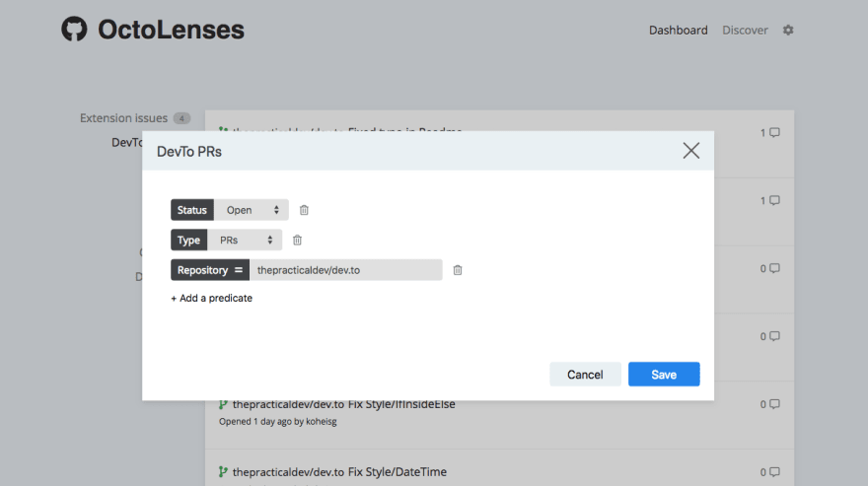Close the DevTo PRs dialog
The image size is (868, 486).
tap(690, 151)
